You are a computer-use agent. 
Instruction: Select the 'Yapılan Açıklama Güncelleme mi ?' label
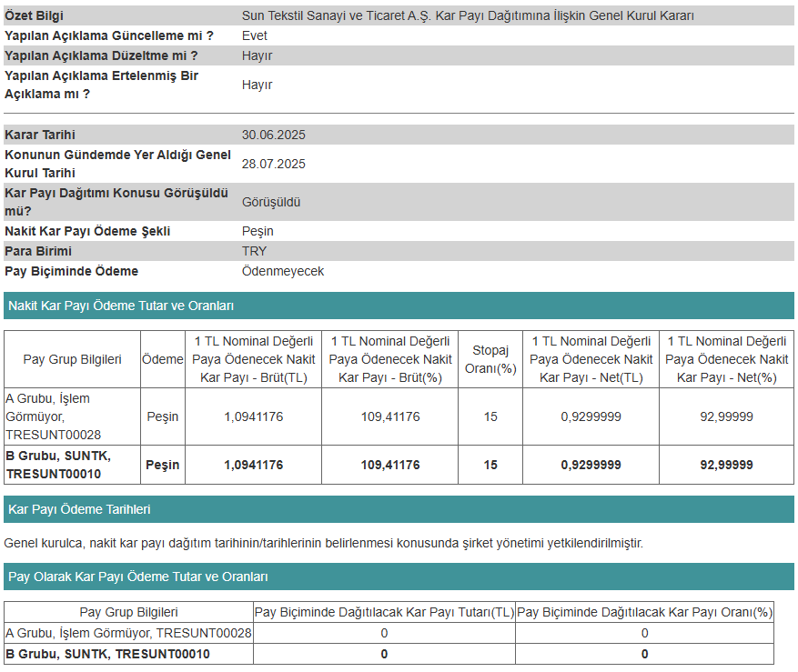(x=109, y=35)
